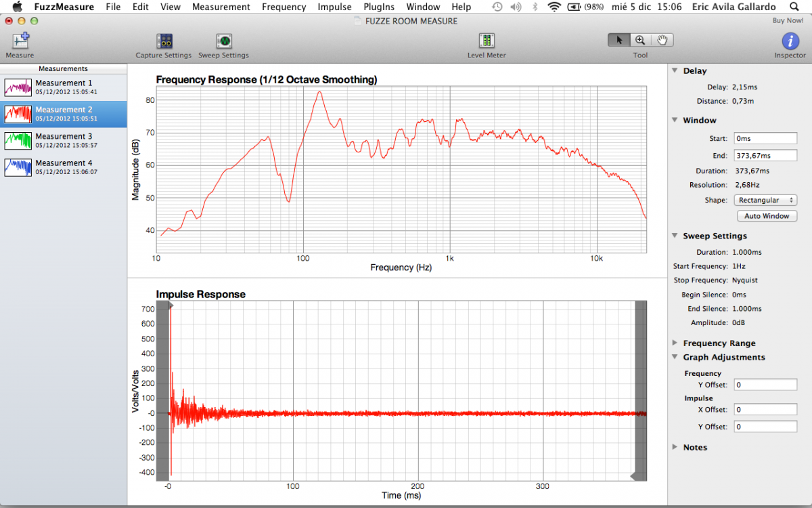812x508 pixels.
Task: Select the zoom magnifier tool
Action: click(x=640, y=40)
